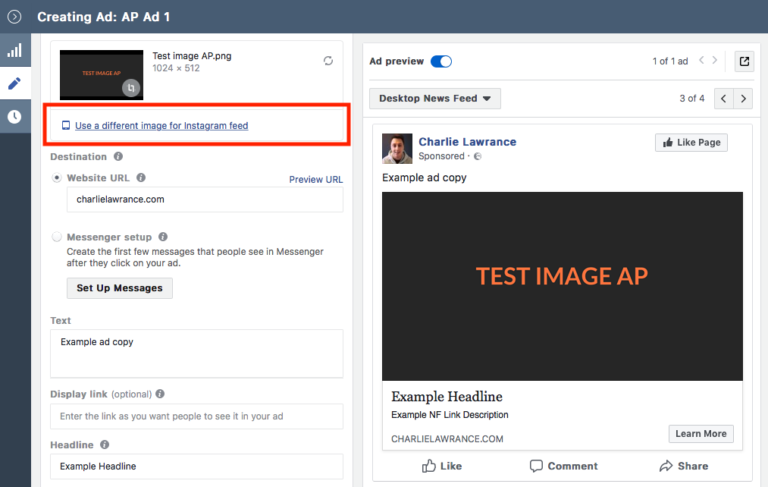The width and height of the screenshot is (768, 487).
Task: Go to next preview placement arrow
Action: (x=747, y=98)
